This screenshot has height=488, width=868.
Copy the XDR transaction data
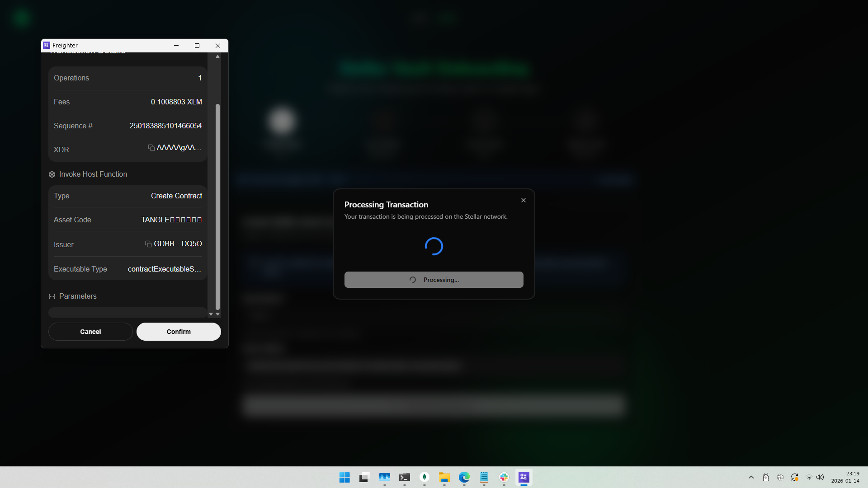[x=151, y=148]
